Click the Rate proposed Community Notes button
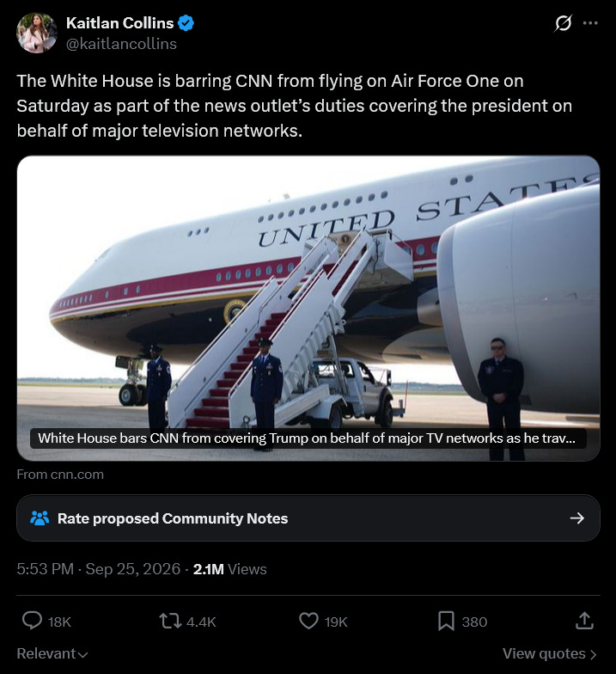The height and width of the screenshot is (674, 616). [308, 518]
